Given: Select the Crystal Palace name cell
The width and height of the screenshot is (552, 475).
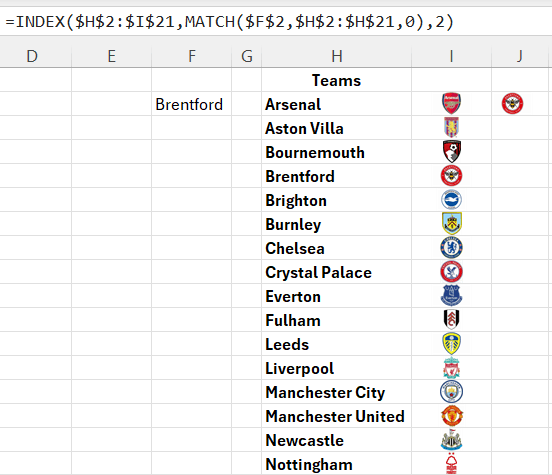Looking at the screenshot, I should [x=337, y=272].
